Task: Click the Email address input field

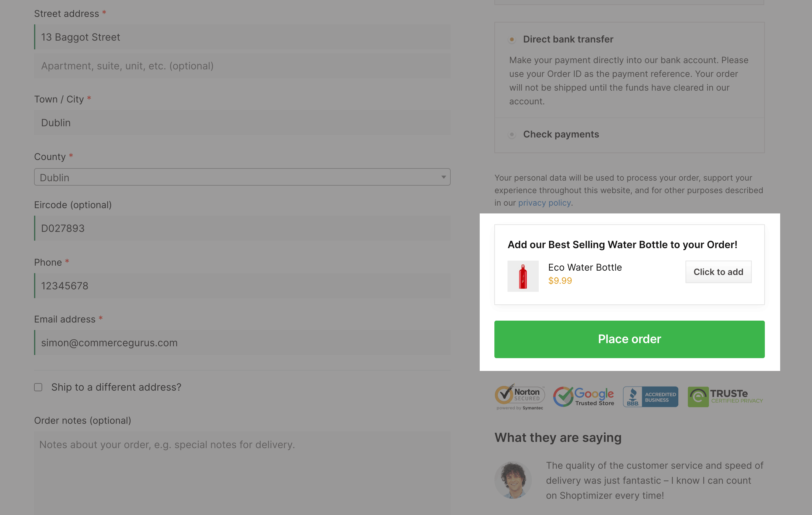Action: coord(242,342)
